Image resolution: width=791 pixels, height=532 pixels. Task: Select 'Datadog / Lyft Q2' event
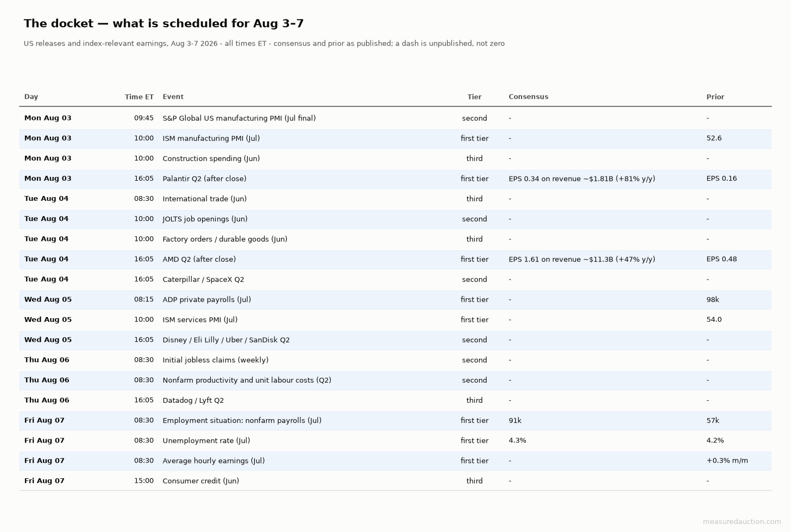click(193, 400)
